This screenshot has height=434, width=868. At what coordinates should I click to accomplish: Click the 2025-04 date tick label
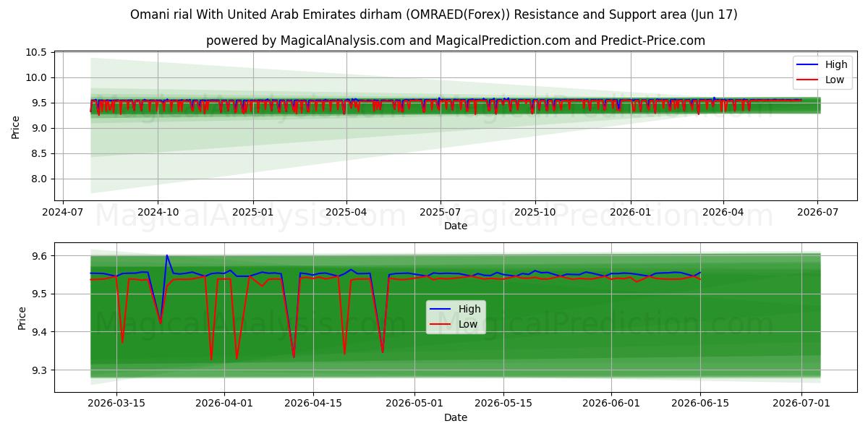tap(346, 211)
